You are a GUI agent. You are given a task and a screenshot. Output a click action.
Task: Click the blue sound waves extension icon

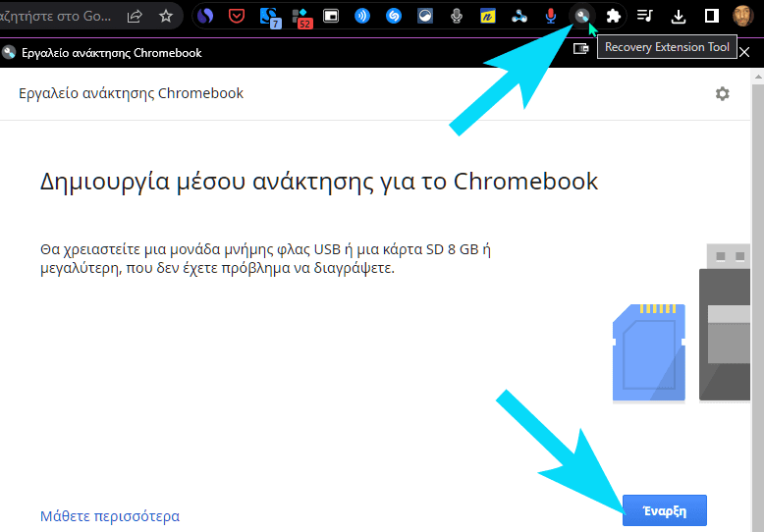[362, 16]
